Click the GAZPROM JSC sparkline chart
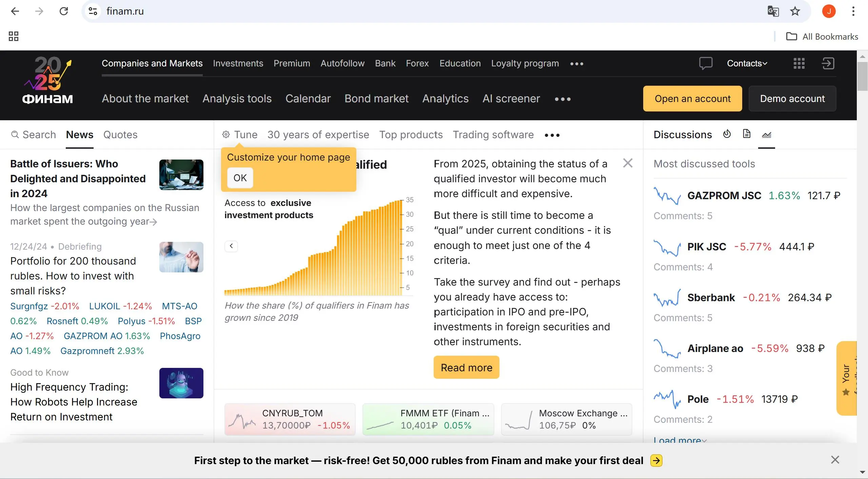The image size is (868, 479). coord(667,195)
